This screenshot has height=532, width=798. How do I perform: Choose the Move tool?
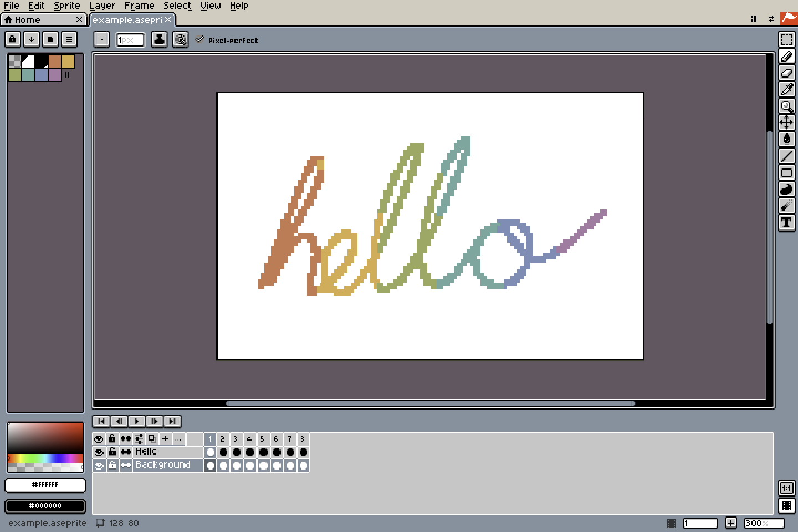point(786,122)
